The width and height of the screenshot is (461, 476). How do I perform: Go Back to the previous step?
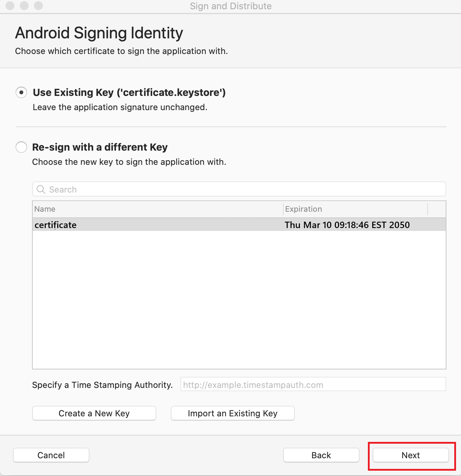(321, 455)
